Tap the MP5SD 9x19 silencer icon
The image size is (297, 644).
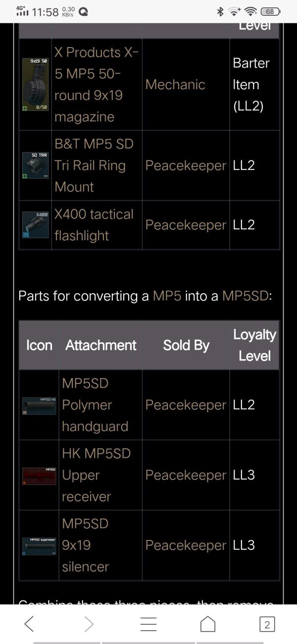pos(39,545)
